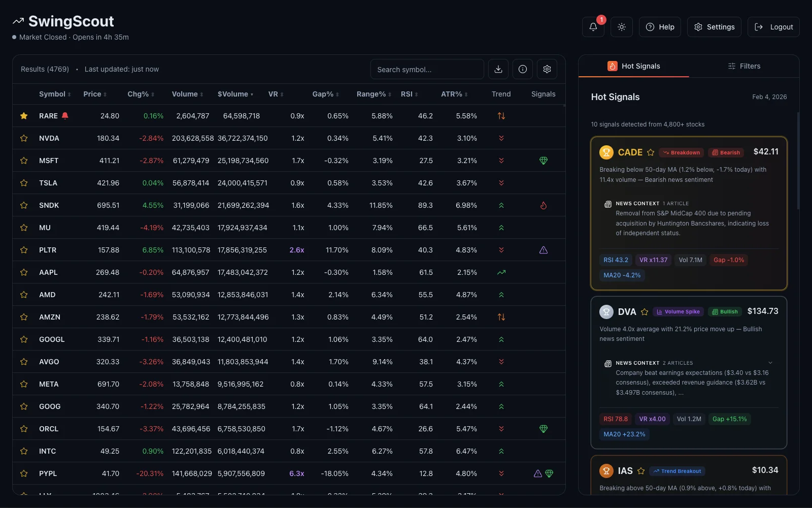Toggle the light/dark theme sun icon
The width and height of the screenshot is (812, 508).
pos(621,27)
